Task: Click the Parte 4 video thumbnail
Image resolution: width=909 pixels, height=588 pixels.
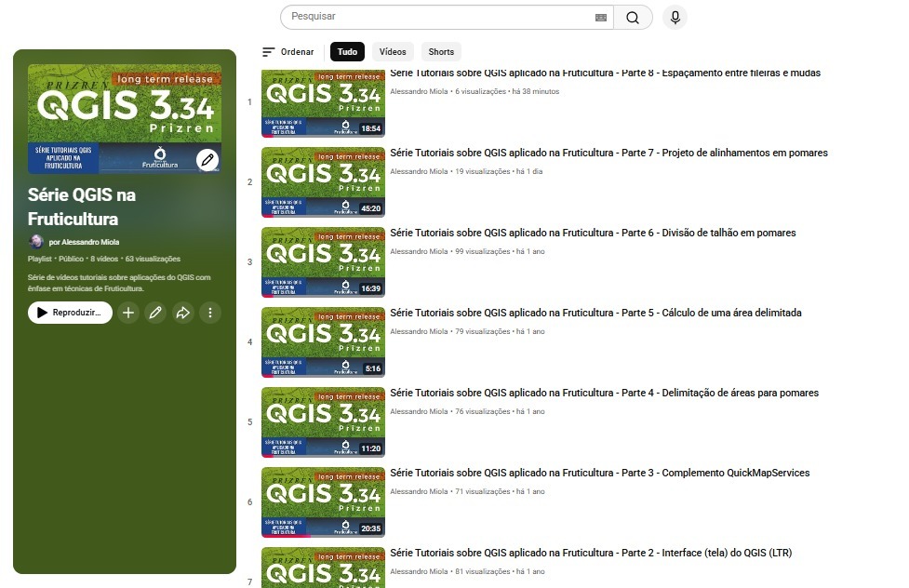Action: coord(322,422)
